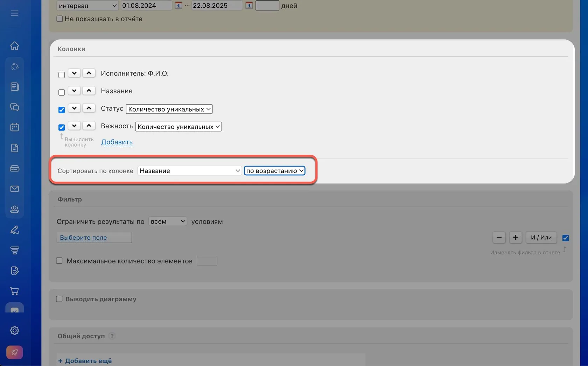Move Исполнитель column down with arrow
The width and height of the screenshot is (588, 366).
click(x=74, y=73)
